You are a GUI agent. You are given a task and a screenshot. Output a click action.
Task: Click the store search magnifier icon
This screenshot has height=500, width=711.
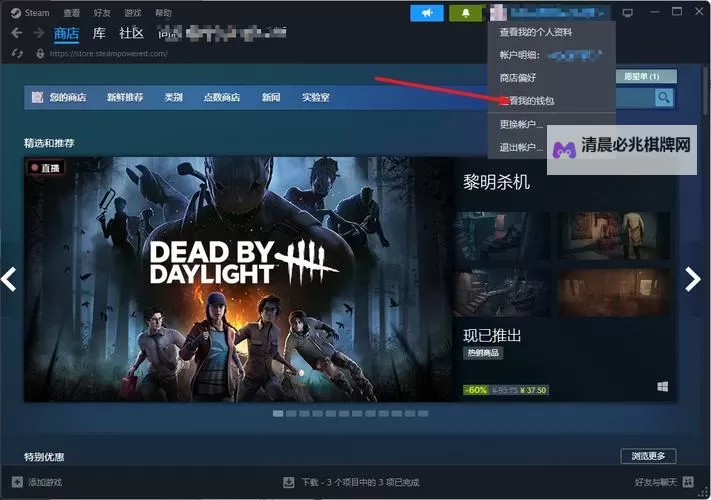663,97
